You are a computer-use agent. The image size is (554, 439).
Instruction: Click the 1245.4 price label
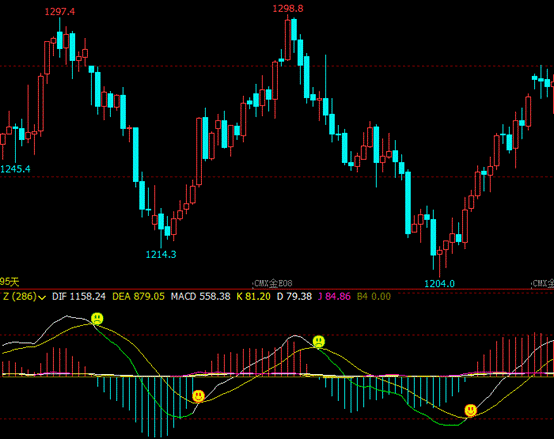[15, 169]
